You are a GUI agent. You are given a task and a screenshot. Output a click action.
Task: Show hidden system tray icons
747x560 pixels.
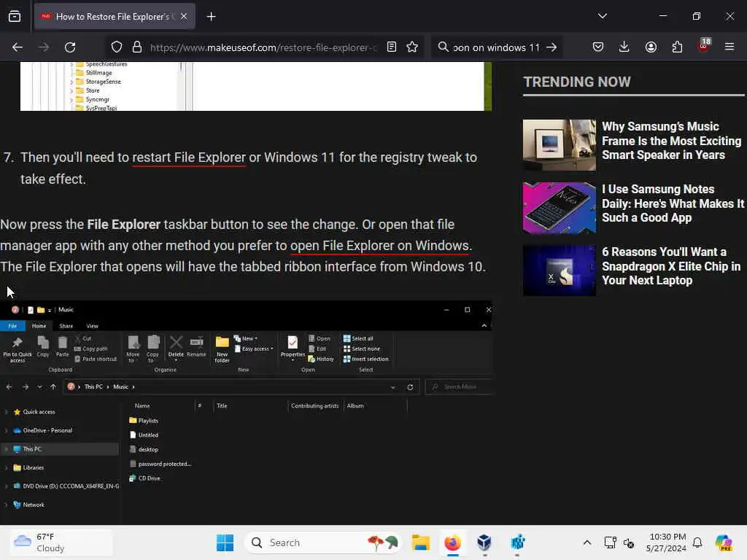(587, 542)
